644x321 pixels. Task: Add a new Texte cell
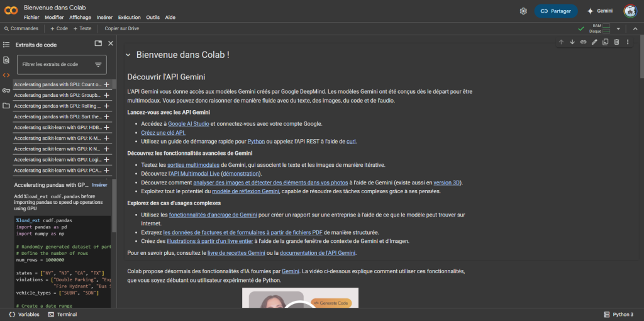[82, 28]
